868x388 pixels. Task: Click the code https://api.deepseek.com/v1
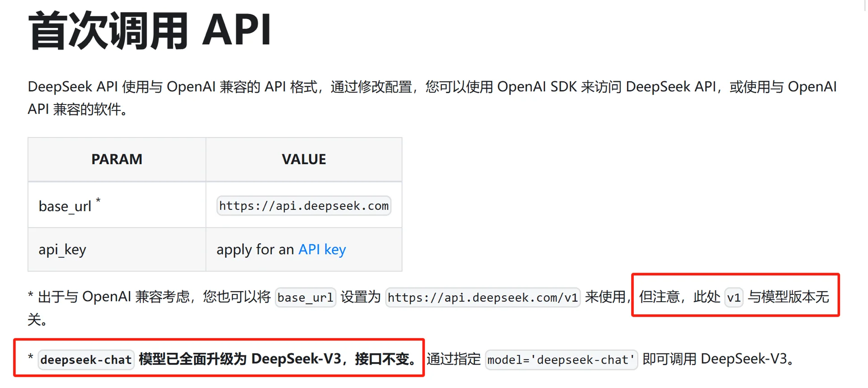[x=483, y=298]
